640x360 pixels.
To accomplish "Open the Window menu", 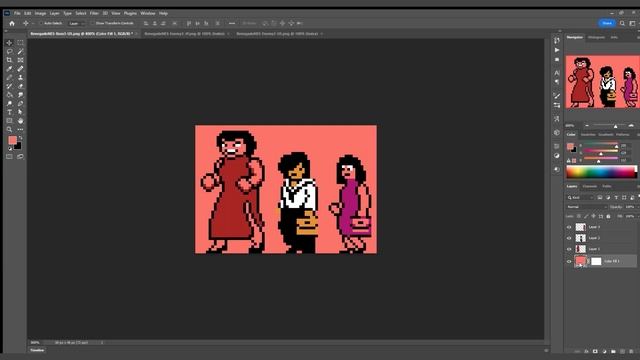I will point(148,13).
